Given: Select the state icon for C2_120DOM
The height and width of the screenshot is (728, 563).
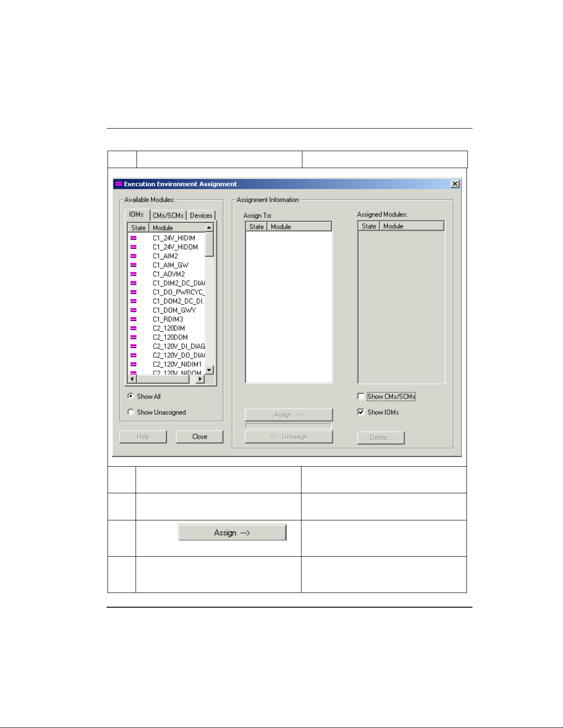Looking at the screenshot, I should 133,337.
